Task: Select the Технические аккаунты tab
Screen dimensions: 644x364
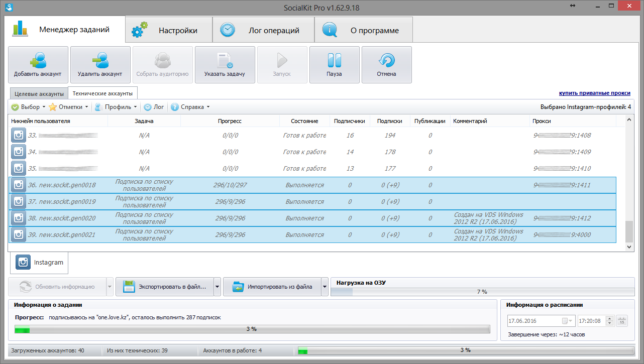Action: 102,93
